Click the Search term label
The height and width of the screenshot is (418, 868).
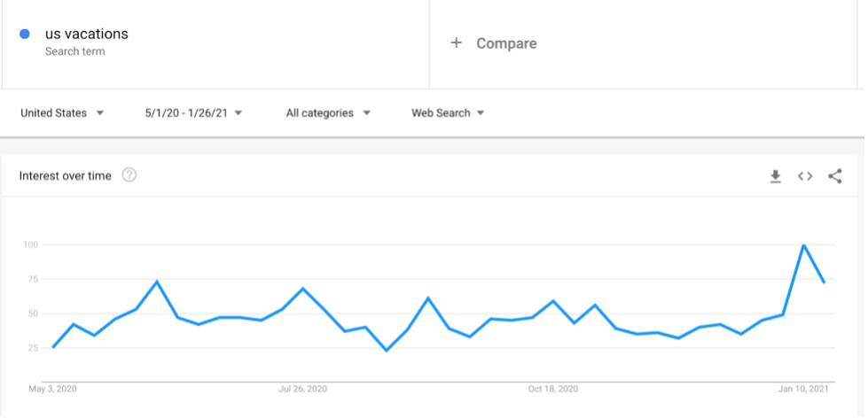tap(74, 51)
